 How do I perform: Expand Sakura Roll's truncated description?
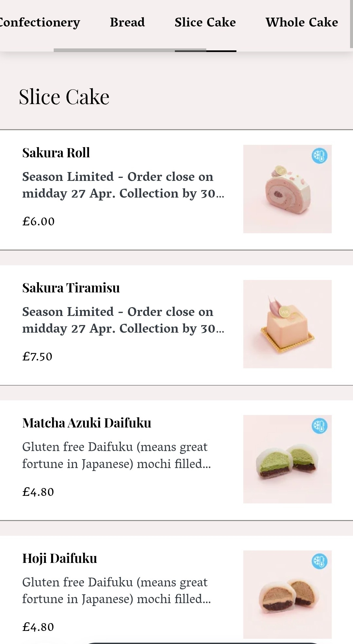click(x=123, y=185)
